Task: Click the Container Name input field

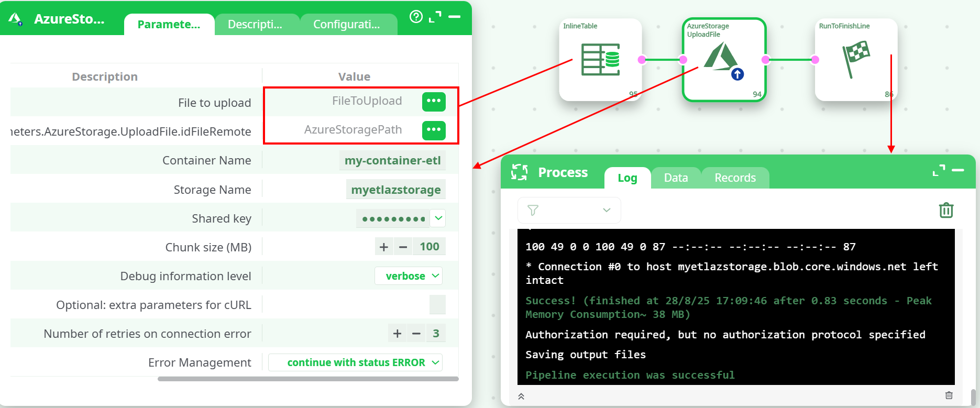Action: click(x=392, y=161)
